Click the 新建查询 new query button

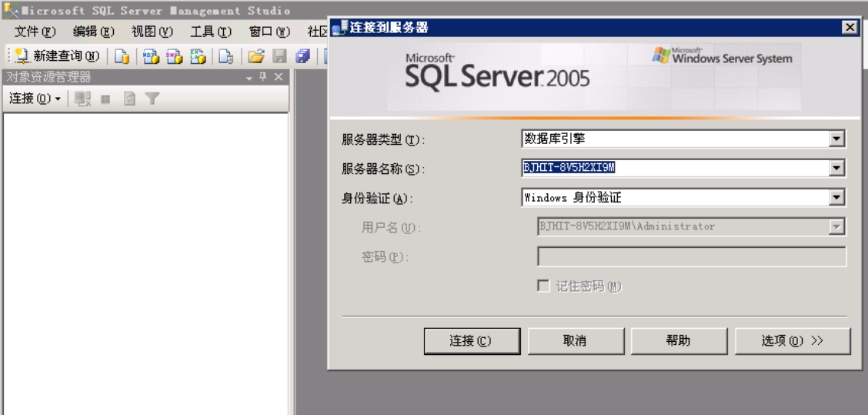57,56
